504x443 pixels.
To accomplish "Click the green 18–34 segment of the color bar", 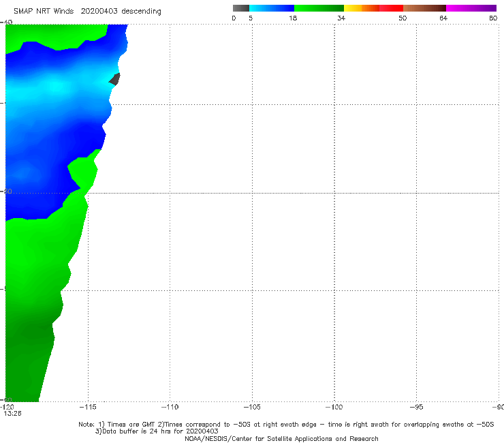I will [x=319, y=8].
